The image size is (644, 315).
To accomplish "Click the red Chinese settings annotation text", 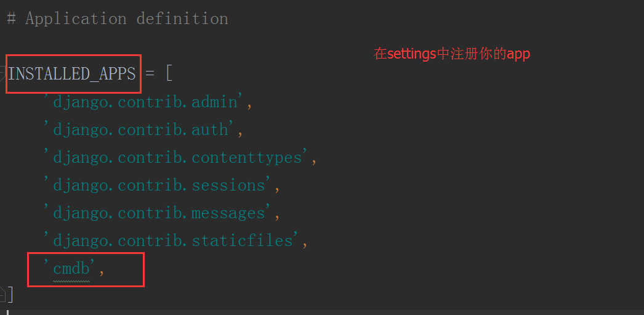I will point(452,54).
